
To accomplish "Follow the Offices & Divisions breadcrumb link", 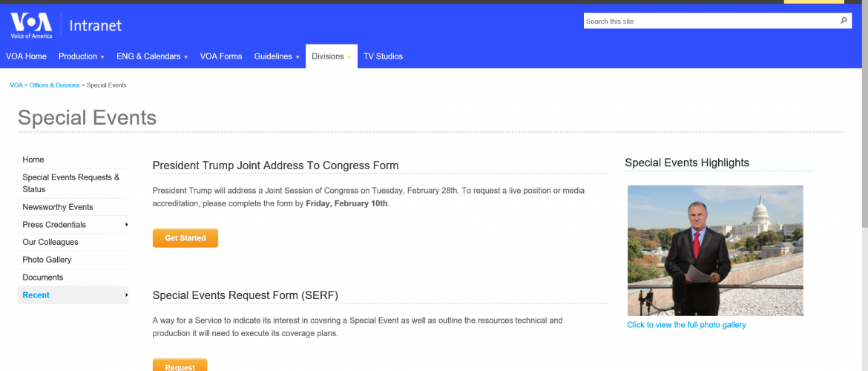I will pyautogui.click(x=54, y=85).
